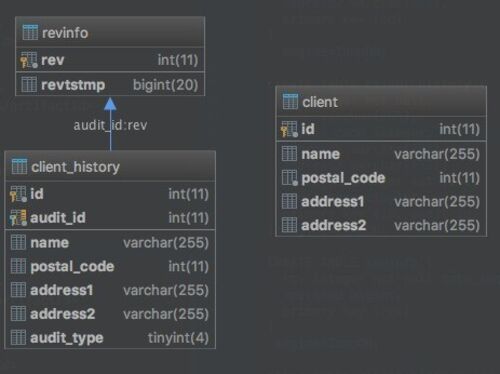Click the client postal_code column icon
The height and width of the screenshot is (374, 500).
pyautogui.click(x=289, y=178)
